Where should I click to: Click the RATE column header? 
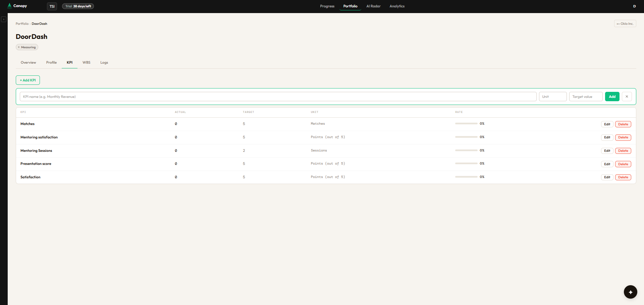459,112
